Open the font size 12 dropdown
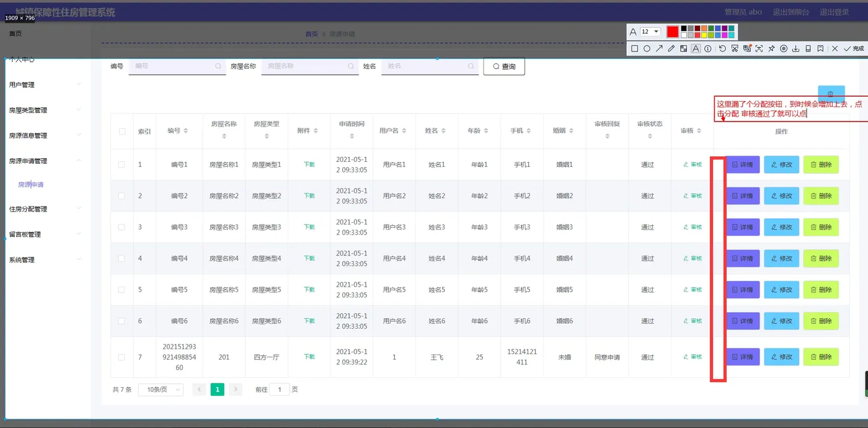 [650, 32]
